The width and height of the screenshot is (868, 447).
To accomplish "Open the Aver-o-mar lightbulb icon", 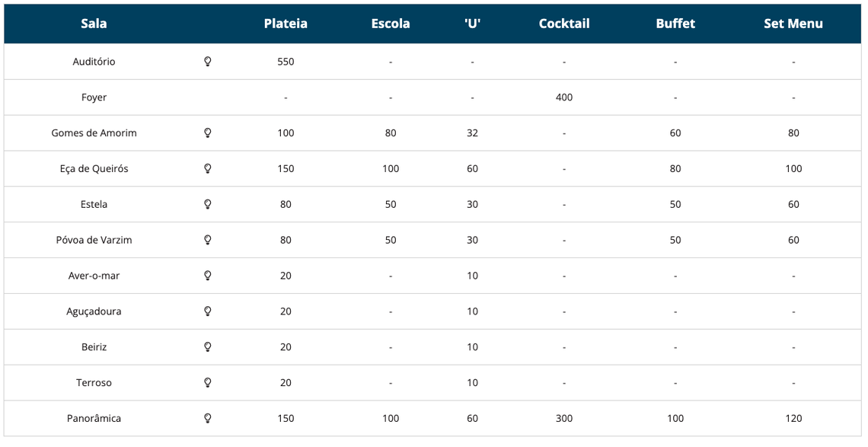I will [208, 276].
